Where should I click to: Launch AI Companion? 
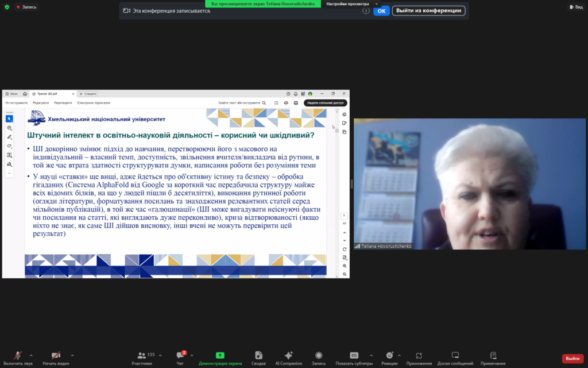(288, 356)
